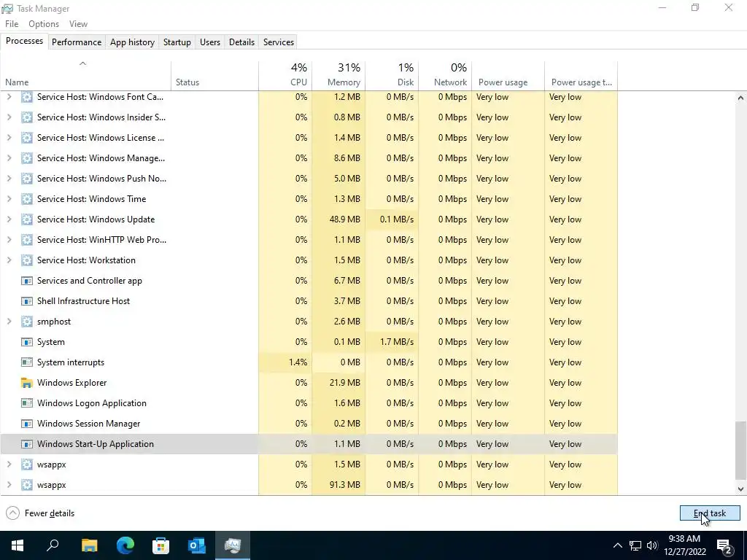Click the icon beside Windows Session Manager
Screen dimensions: 747x560
[x=27, y=424]
